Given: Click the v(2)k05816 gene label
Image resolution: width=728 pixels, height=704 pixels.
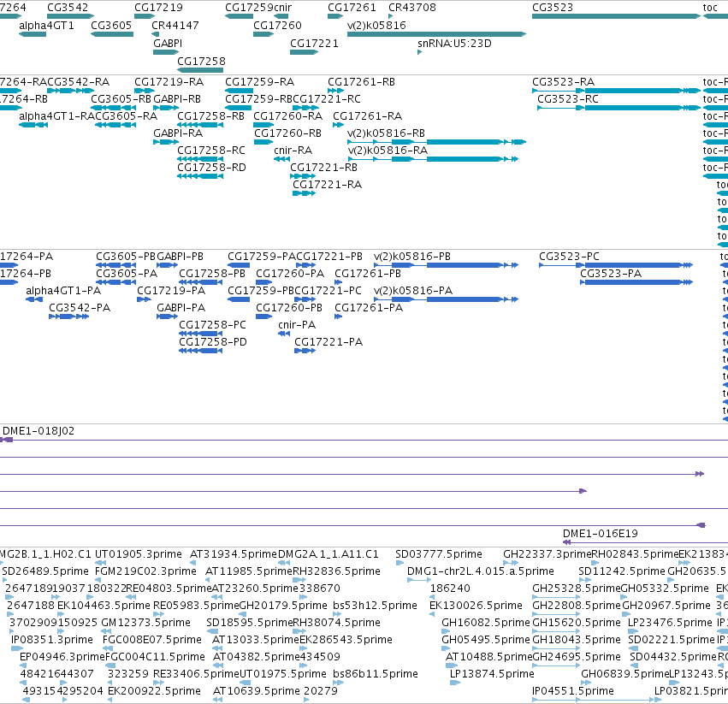Looking at the screenshot, I should [376, 25].
